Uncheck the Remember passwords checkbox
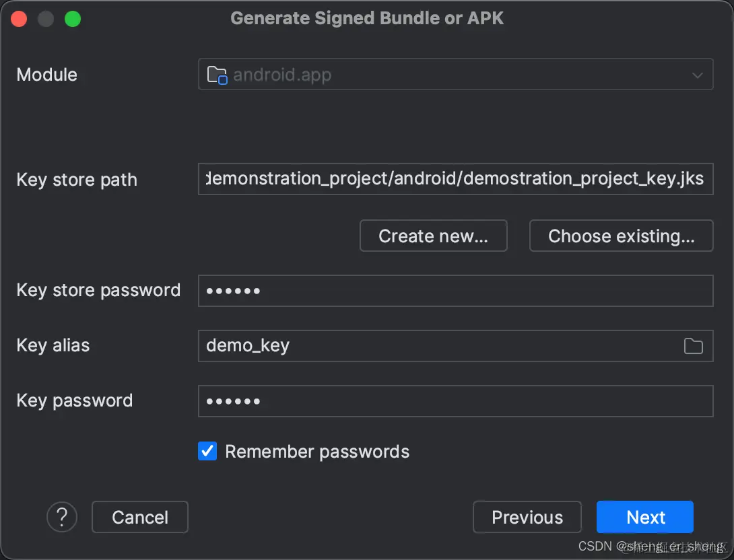 [207, 452]
